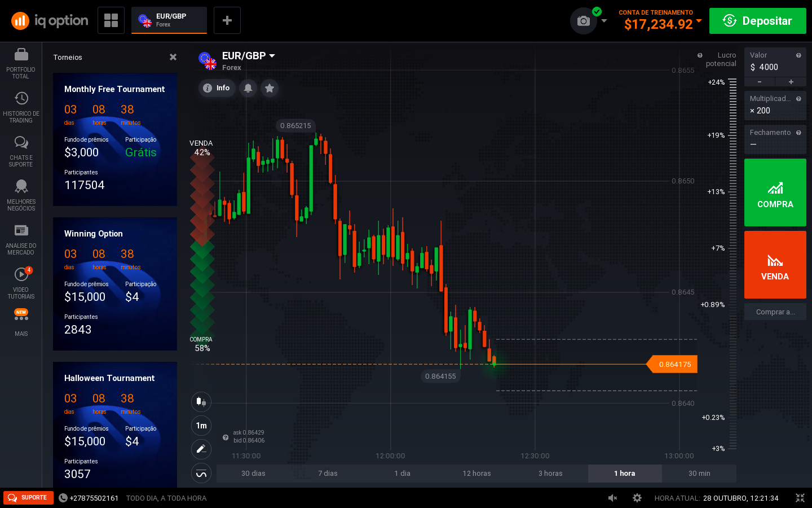Switch chart range to 7 dias
Screen dimensions: 812x508
pos(328,474)
